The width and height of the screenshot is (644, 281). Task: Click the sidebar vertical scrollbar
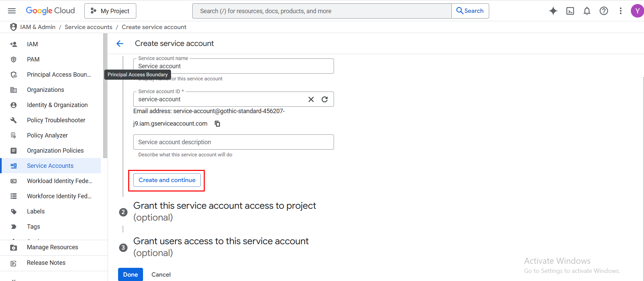[x=105, y=98]
